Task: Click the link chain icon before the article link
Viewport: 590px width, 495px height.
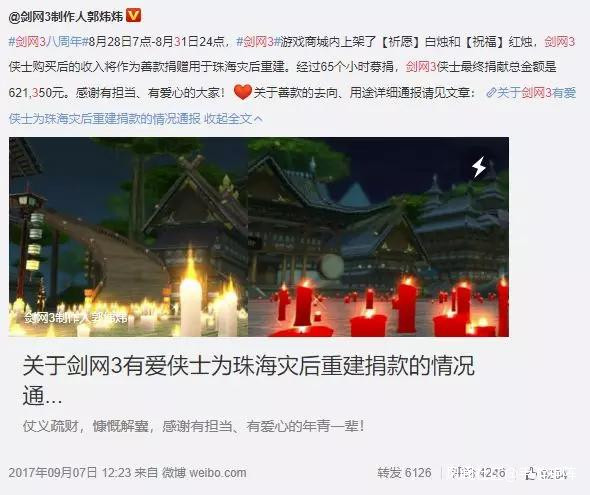Action: pyautogui.click(x=490, y=93)
